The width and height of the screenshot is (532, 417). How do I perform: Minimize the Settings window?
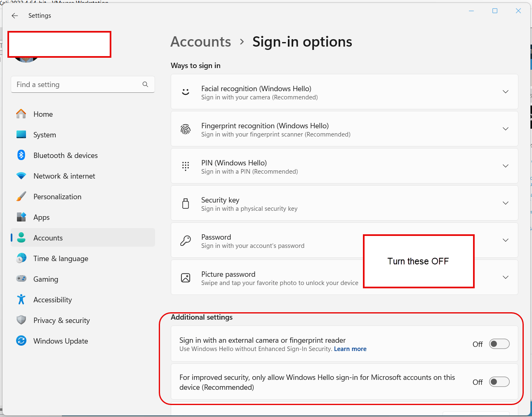click(471, 11)
